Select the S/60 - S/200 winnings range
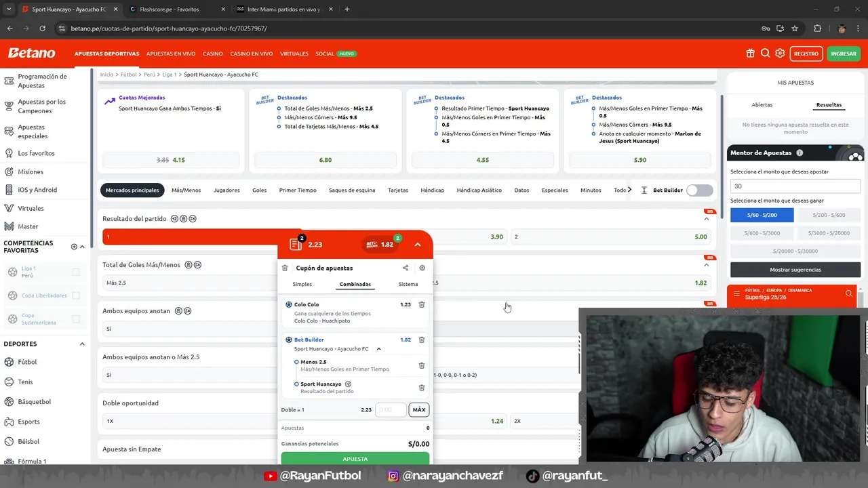868x488 pixels. tap(762, 215)
